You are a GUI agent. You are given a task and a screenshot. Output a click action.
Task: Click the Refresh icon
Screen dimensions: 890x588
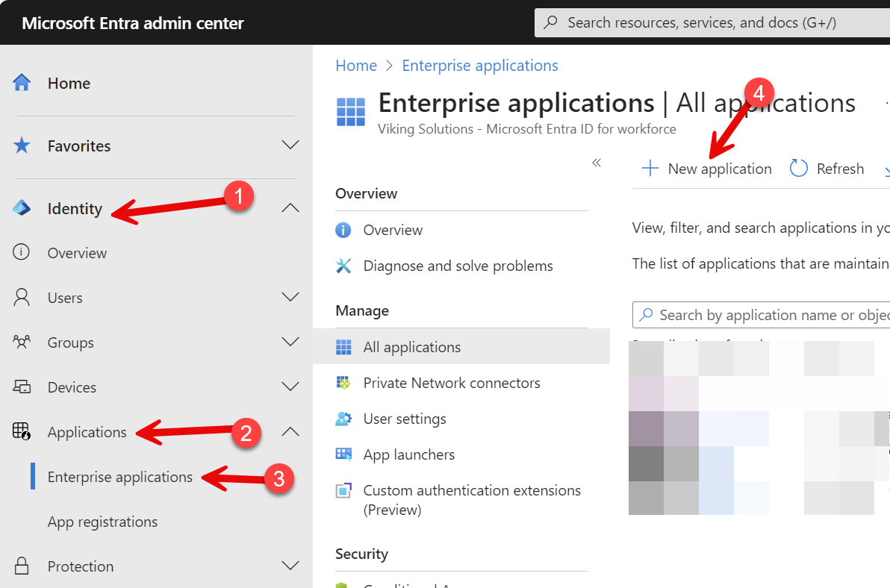(x=798, y=168)
